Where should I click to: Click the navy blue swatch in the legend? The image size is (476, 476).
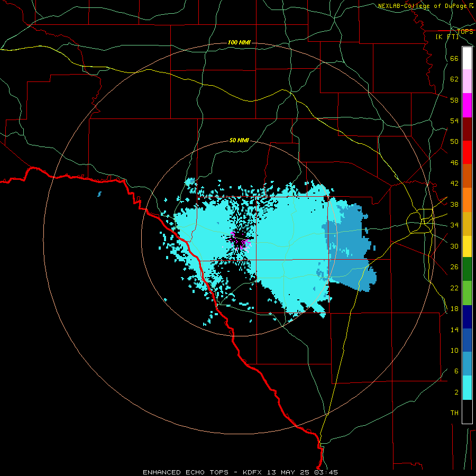pos(467,317)
